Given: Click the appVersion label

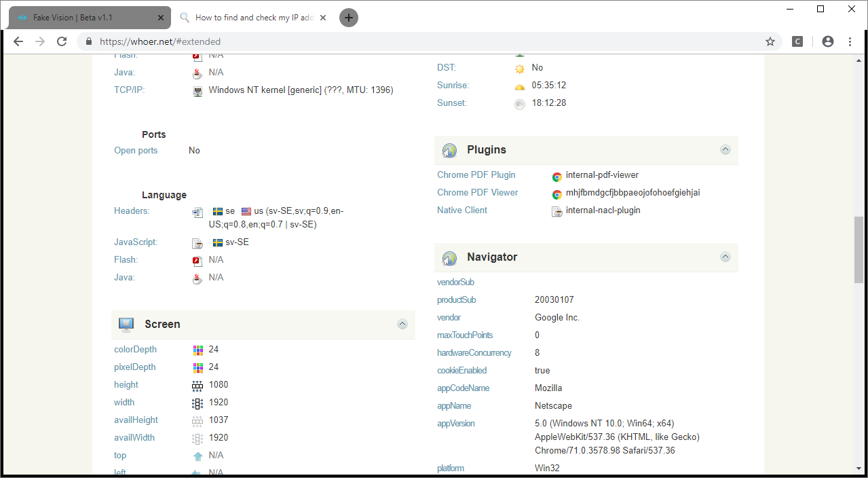Looking at the screenshot, I should point(456,424).
